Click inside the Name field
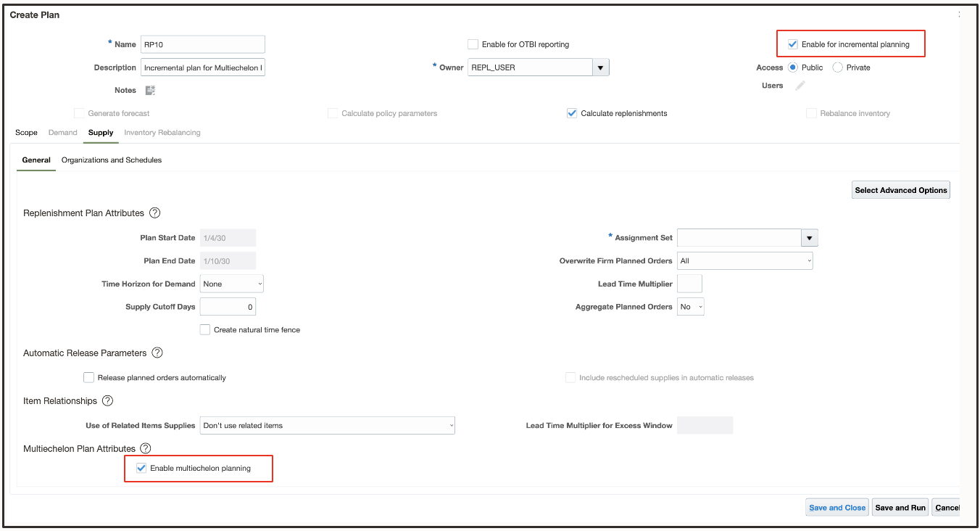 [x=202, y=44]
